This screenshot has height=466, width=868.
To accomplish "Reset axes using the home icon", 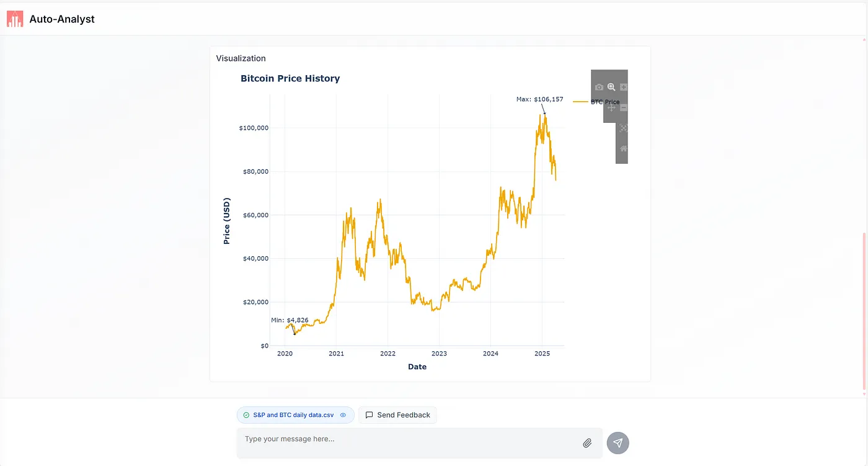I will pyautogui.click(x=624, y=149).
